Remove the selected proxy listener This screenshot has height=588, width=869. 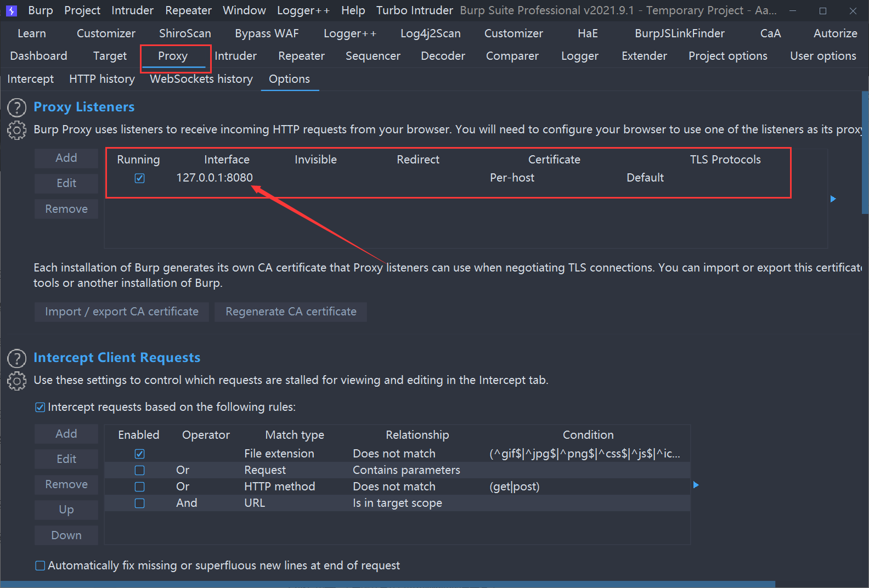pyautogui.click(x=66, y=209)
